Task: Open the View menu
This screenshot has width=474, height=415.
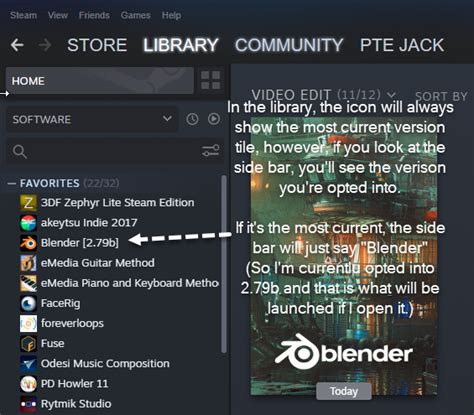Action: pos(58,15)
